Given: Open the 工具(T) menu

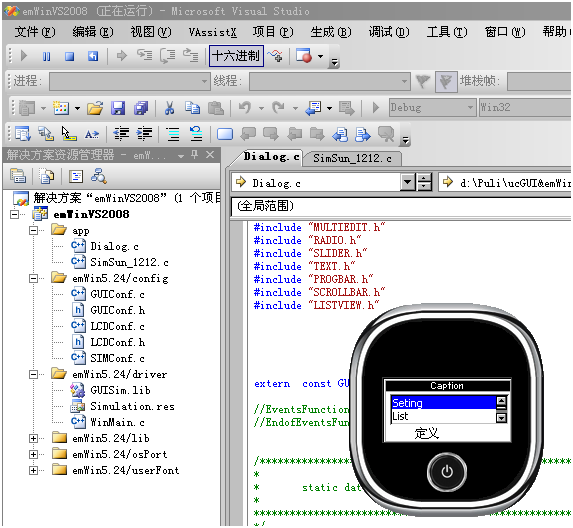Looking at the screenshot, I should point(447,32).
